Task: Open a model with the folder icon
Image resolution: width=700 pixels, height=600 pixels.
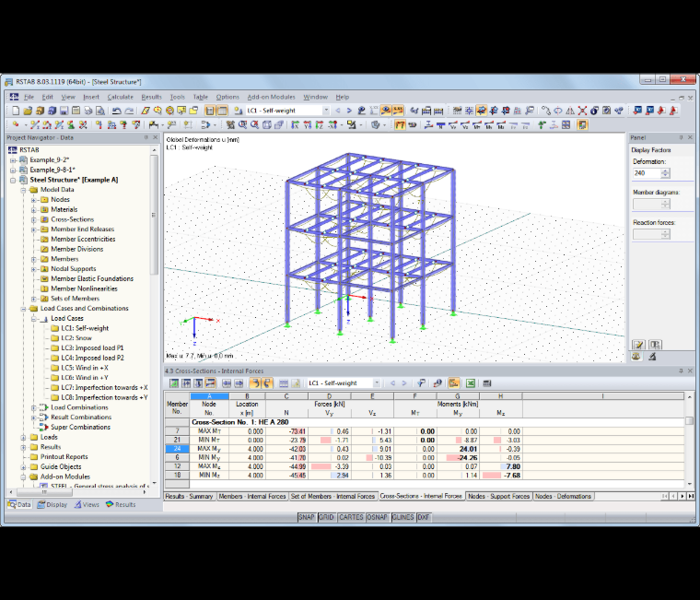Action: (x=28, y=111)
